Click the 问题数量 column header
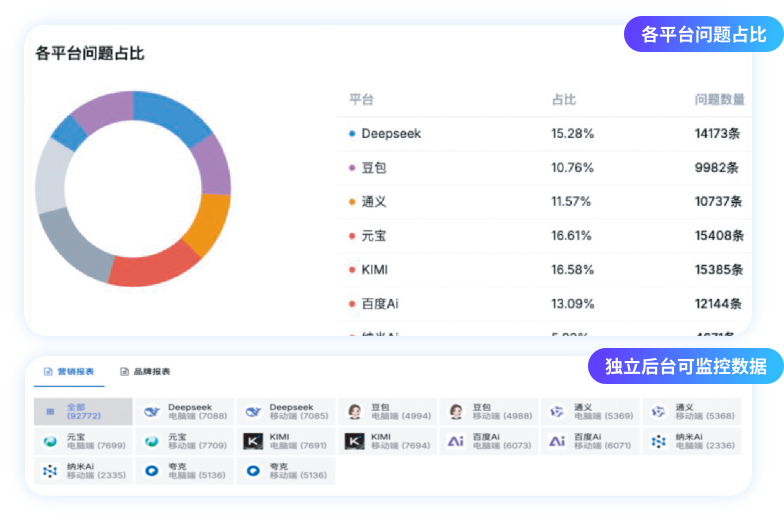The height and width of the screenshot is (520, 784). click(720, 100)
